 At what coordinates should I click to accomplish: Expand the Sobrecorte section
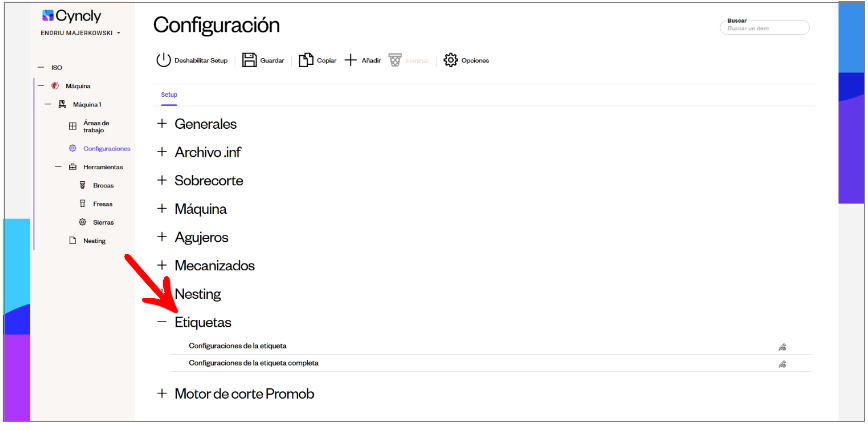(x=162, y=180)
